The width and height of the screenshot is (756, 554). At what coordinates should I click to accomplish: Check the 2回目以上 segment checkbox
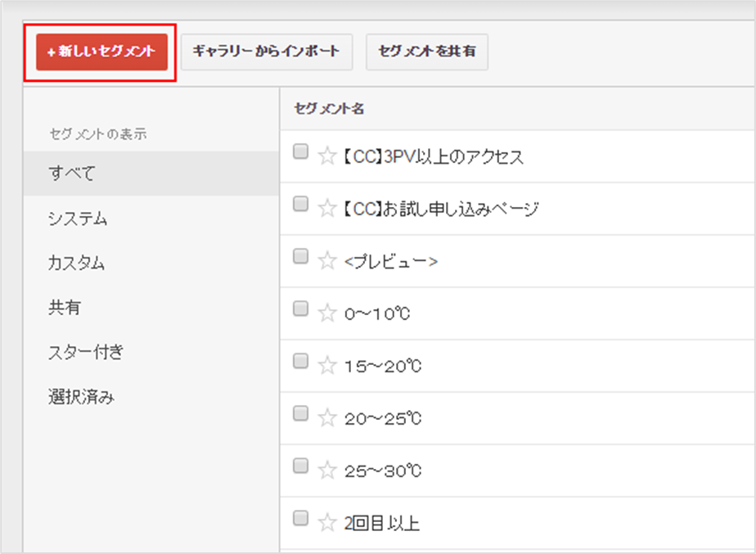point(301,518)
